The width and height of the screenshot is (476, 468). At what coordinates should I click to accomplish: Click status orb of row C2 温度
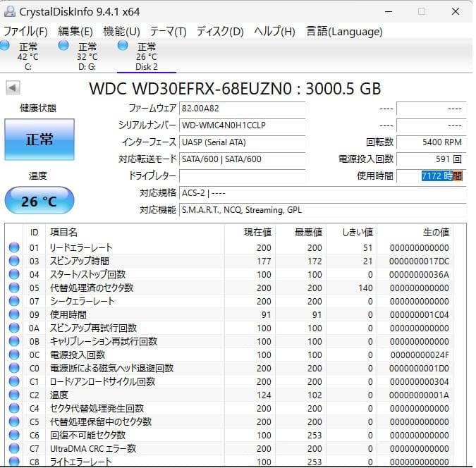(14, 395)
